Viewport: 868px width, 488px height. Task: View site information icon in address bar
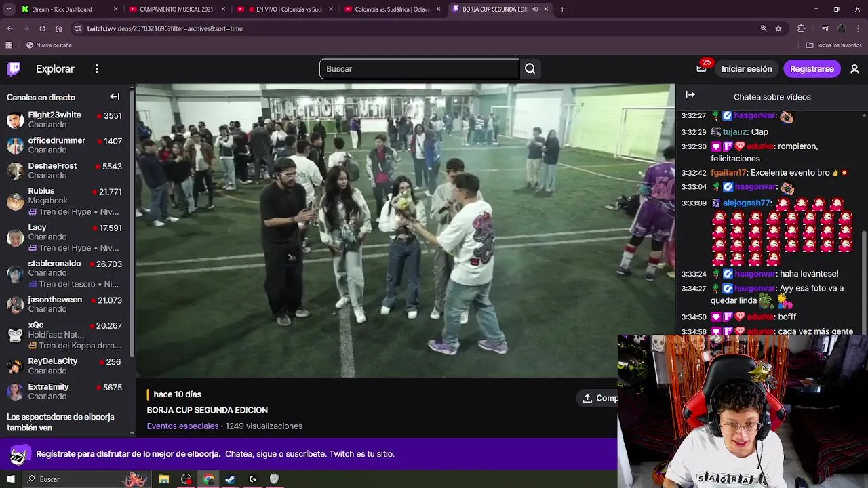(78, 28)
